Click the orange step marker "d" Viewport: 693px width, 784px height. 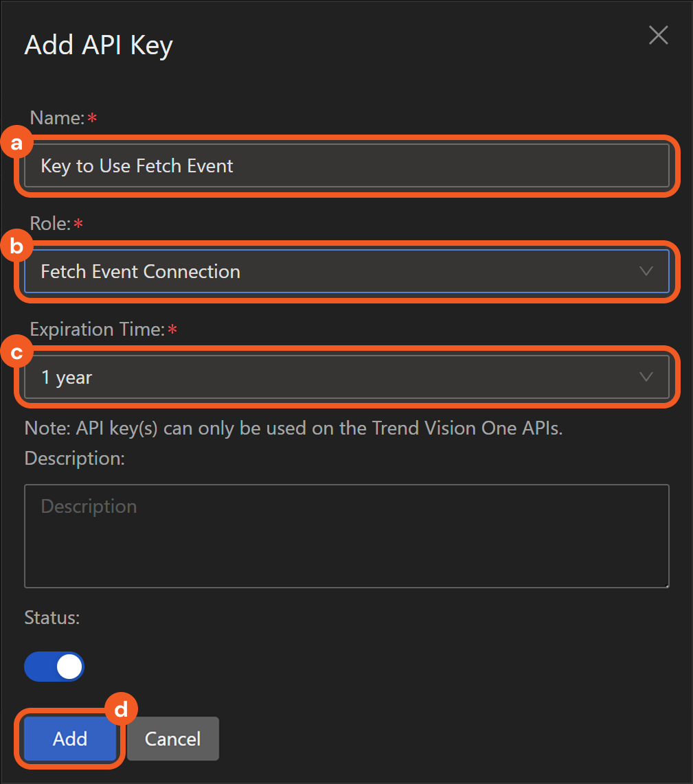tap(122, 710)
